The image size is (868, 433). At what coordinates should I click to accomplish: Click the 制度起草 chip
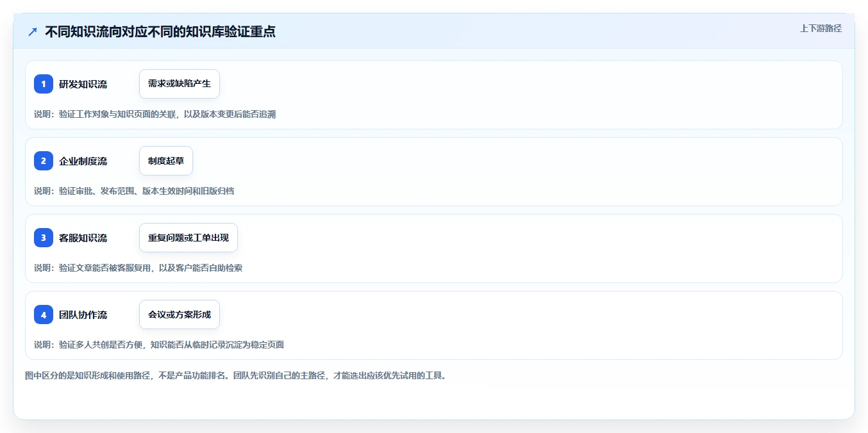click(x=166, y=161)
